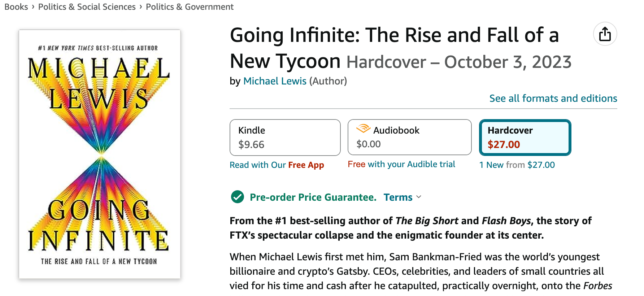Select the Kindle format option
The width and height of the screenshot is (644, 296).
(285, 138)
